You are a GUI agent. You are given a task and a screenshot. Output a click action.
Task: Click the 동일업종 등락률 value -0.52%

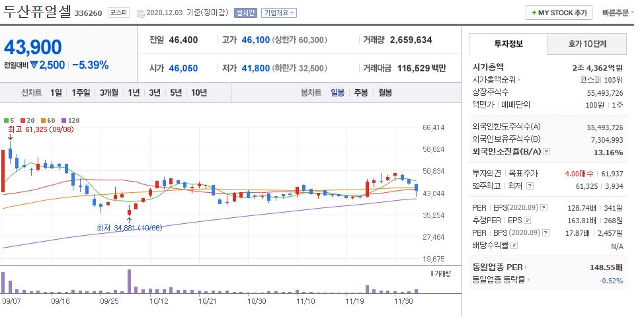611,281
